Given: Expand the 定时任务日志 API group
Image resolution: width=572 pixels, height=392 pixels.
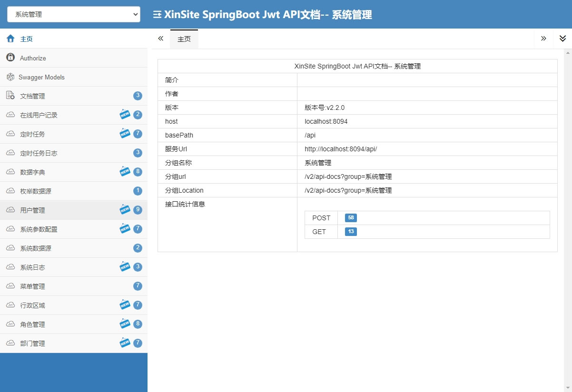Looking at the screenshot, I should (x=74, y=153).
